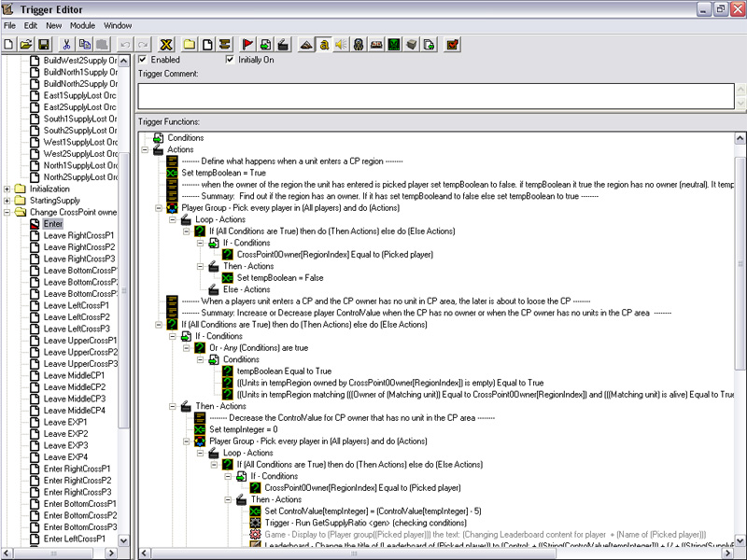This screenshot has width=747, height=560.
Task: Open the Module menu
Action: coord(82,26)
